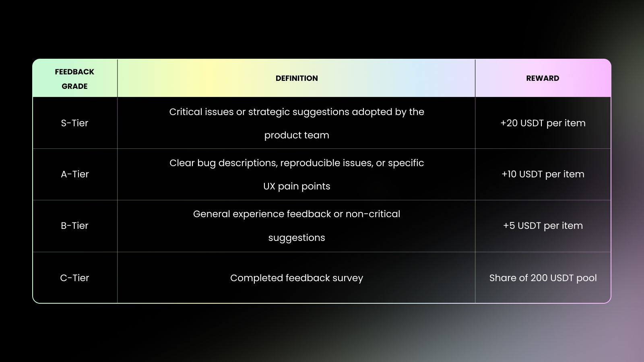Click the REWARD column header
The width and height of the screenshot is (644, 362).
(x=543, y=78)
